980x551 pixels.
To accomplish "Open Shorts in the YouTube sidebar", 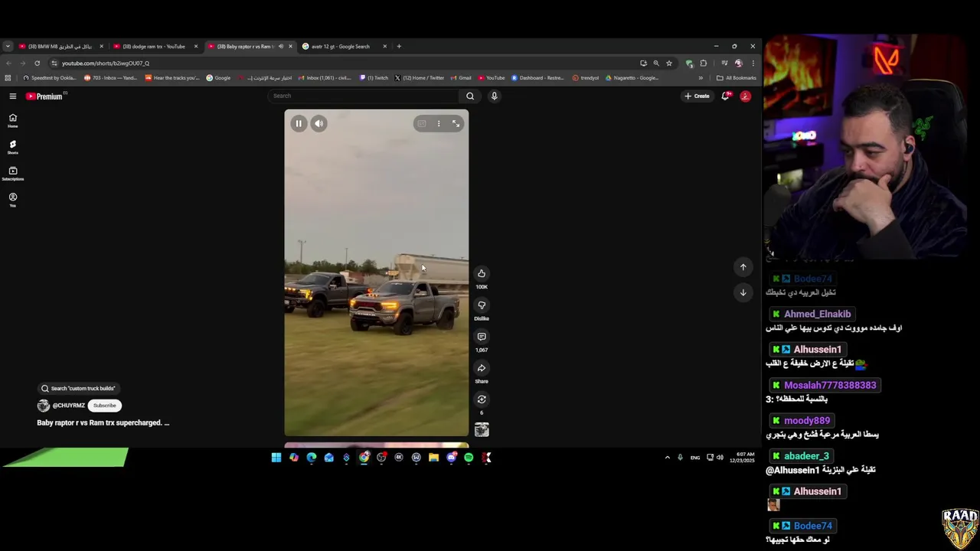I will (x=13, y=147).
